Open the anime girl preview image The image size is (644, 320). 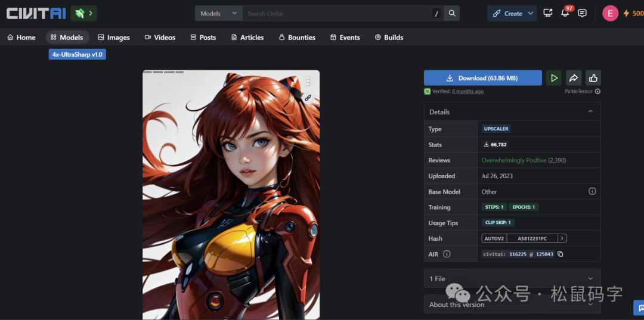point(231,195)
